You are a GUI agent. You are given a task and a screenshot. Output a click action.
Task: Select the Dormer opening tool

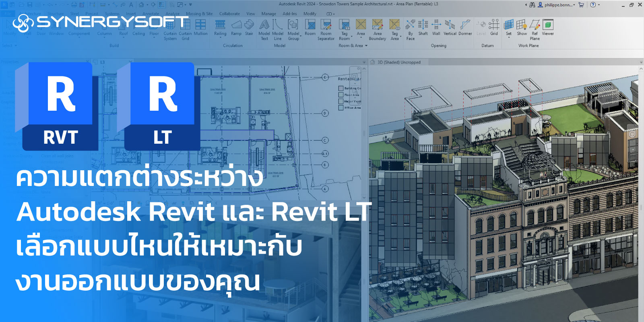pos(465,27)
